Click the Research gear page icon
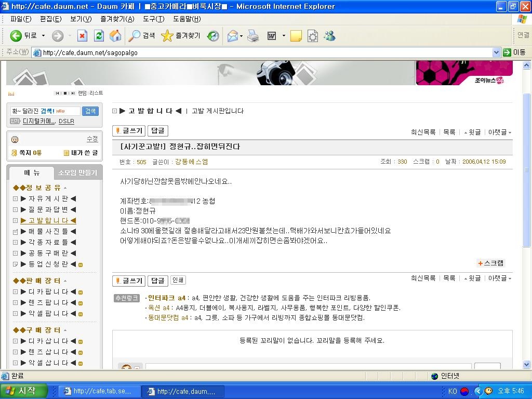 click(312, 36)
